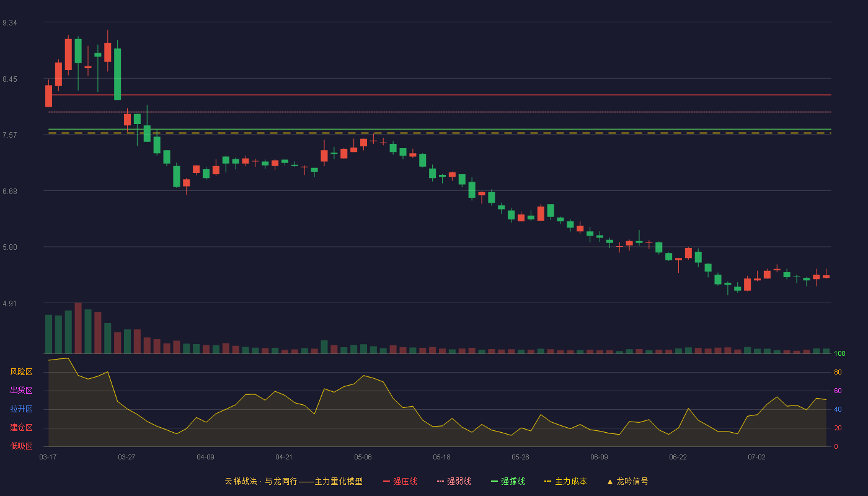
Task: Click the 06-22 date label
Action: pyautogui.click(x=678, y=457)
